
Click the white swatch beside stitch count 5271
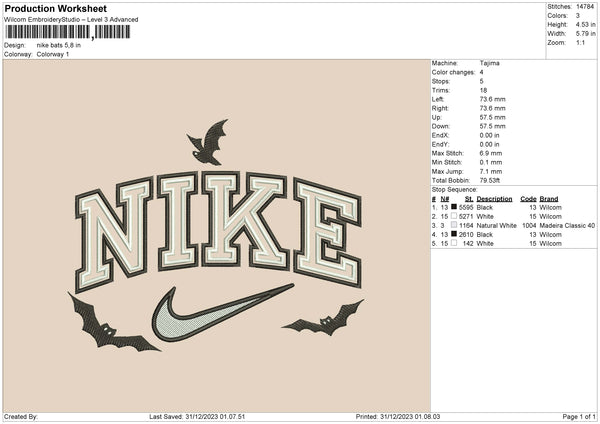click(454, 216)
